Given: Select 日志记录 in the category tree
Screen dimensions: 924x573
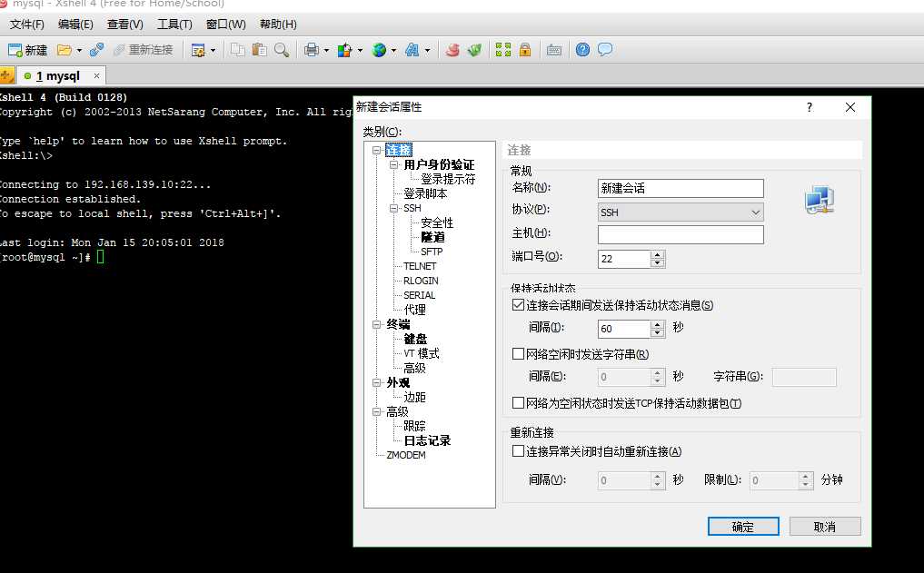Looking at the screenshot, I should click(x=427, y=440).
